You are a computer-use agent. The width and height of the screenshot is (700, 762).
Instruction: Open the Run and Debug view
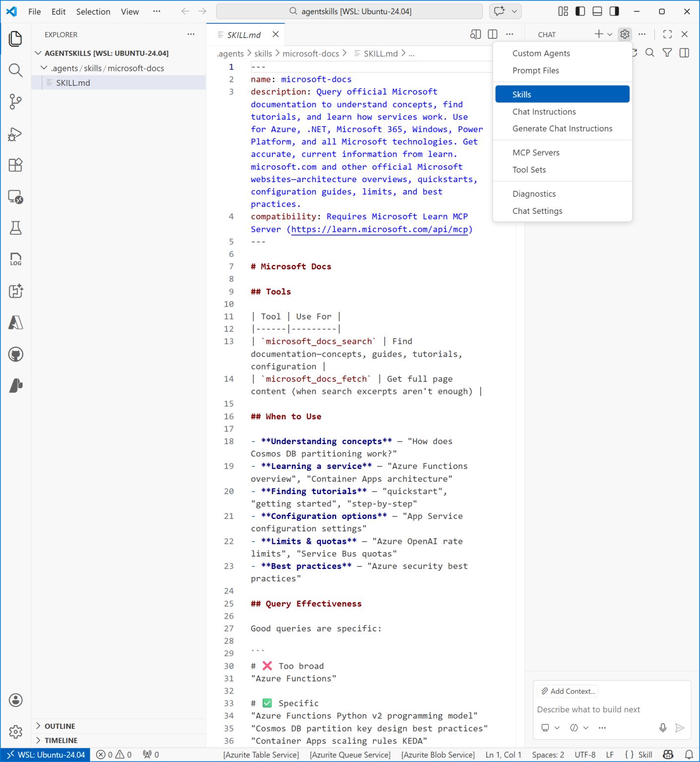[15, 134]
